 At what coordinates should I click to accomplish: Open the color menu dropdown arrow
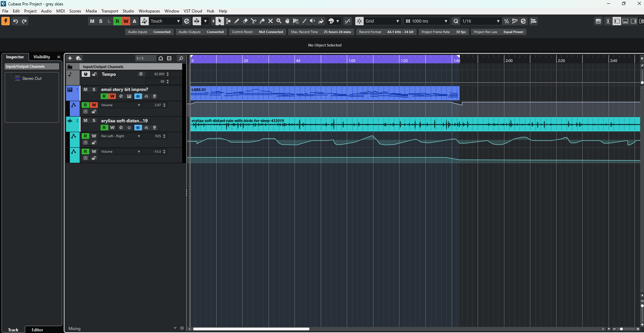[x=338, y=21]
